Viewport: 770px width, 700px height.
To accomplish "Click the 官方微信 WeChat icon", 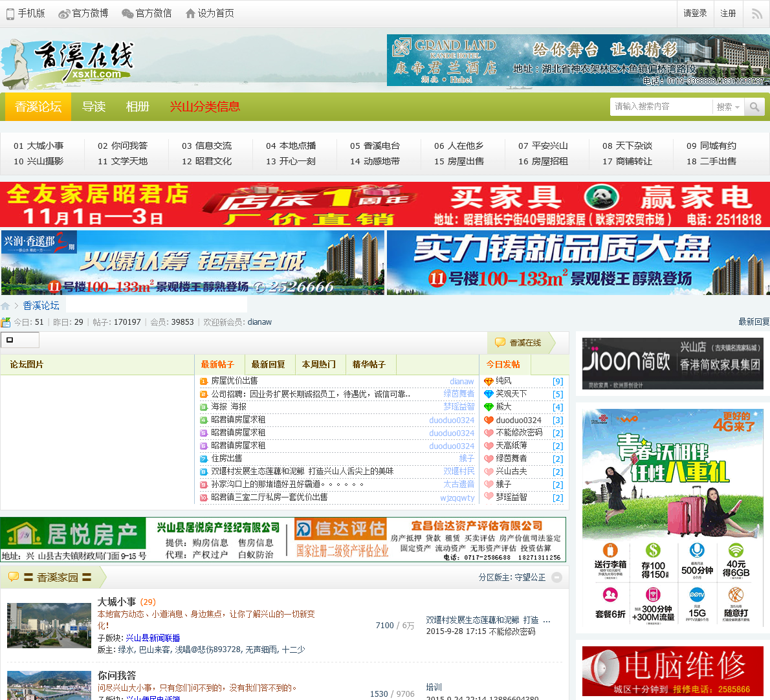I will [127, 14].
